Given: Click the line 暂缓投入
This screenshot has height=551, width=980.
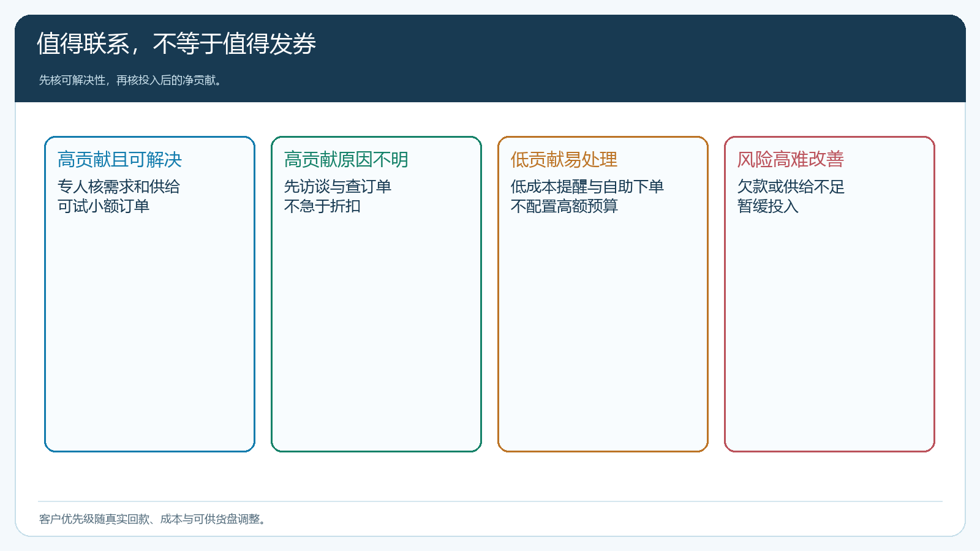Looking at the screenshot, I should tap(768, 206).
